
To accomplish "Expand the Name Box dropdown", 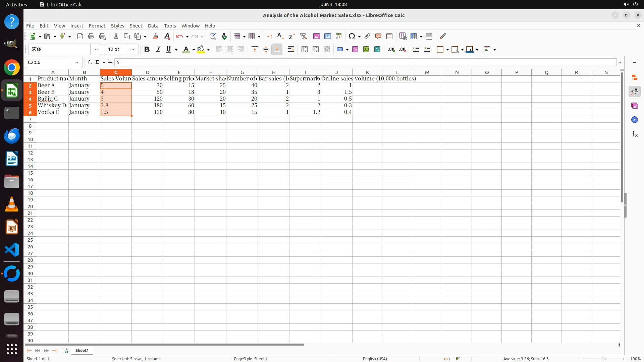I will tap(77, 62).
